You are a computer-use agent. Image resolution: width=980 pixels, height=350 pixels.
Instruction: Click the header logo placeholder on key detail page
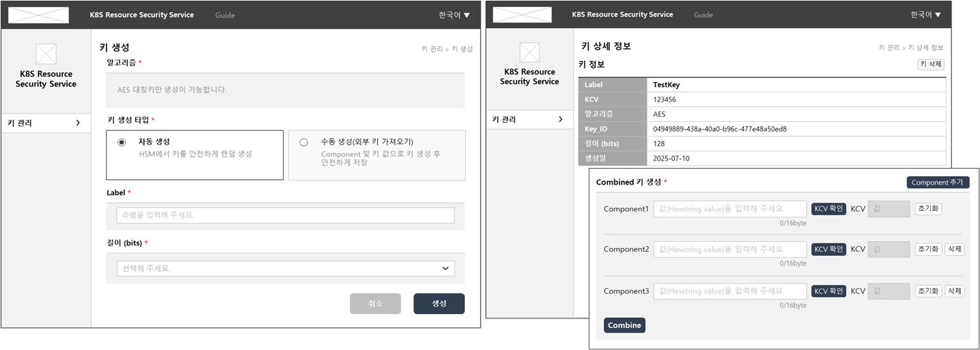pos(522,15)
